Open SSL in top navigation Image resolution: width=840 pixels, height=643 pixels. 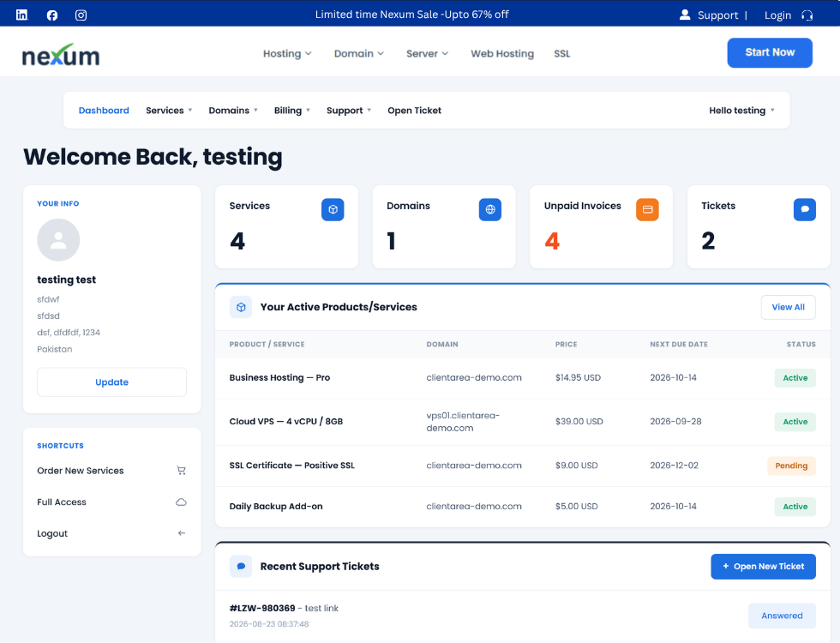point(562,53)
